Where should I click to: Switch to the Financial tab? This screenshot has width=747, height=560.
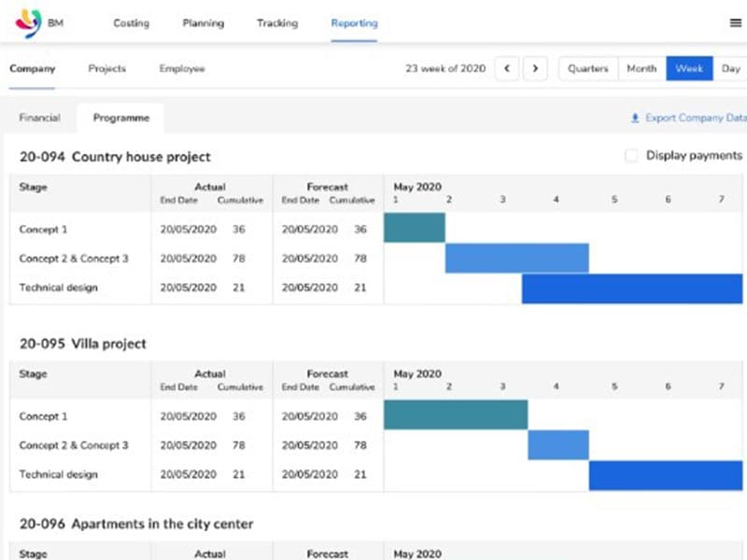[39, 119]
